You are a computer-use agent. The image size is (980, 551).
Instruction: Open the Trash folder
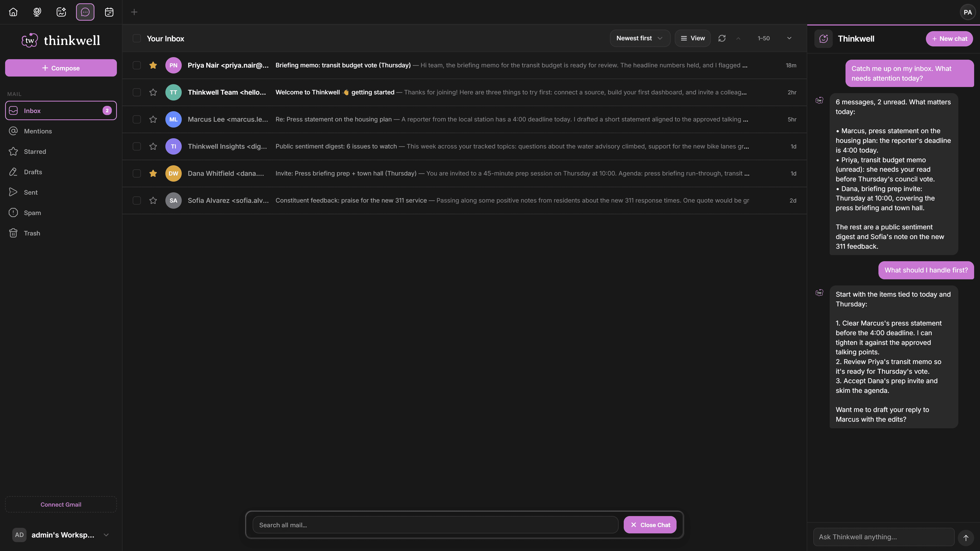(x=61, y=233)
